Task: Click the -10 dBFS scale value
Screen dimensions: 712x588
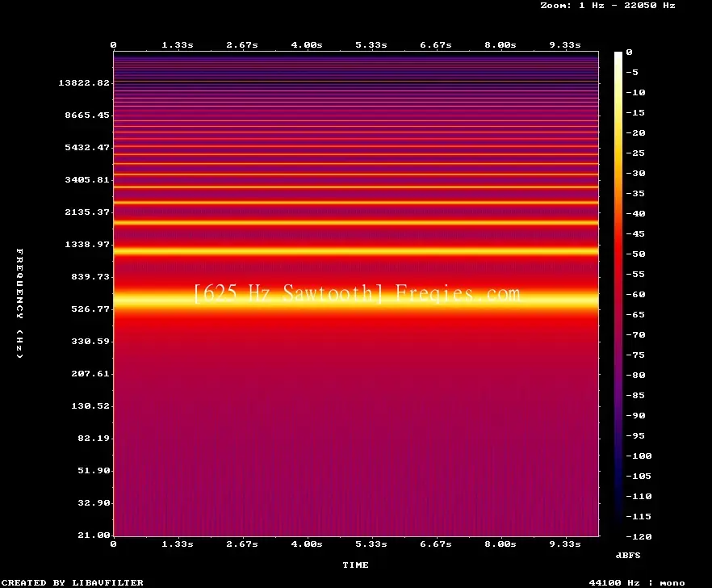Action: tap(635, 92)
